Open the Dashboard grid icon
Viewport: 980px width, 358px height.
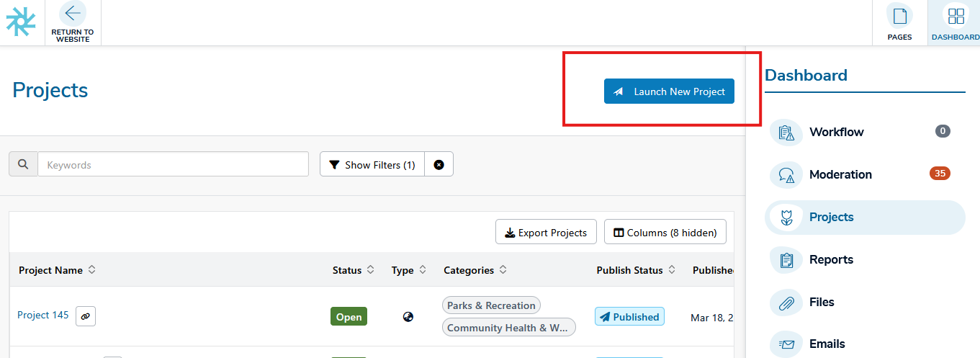pos(956,16)
